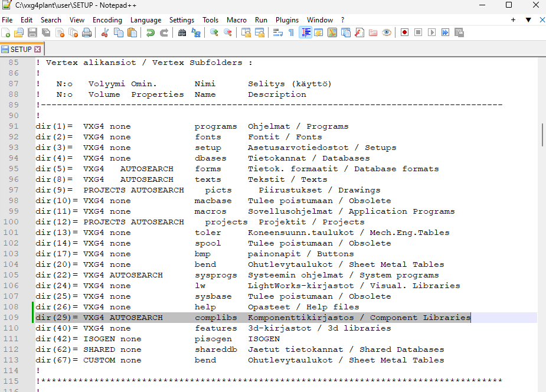
Task: Open the Plugins menu
Action: click(x=287, y=19)
